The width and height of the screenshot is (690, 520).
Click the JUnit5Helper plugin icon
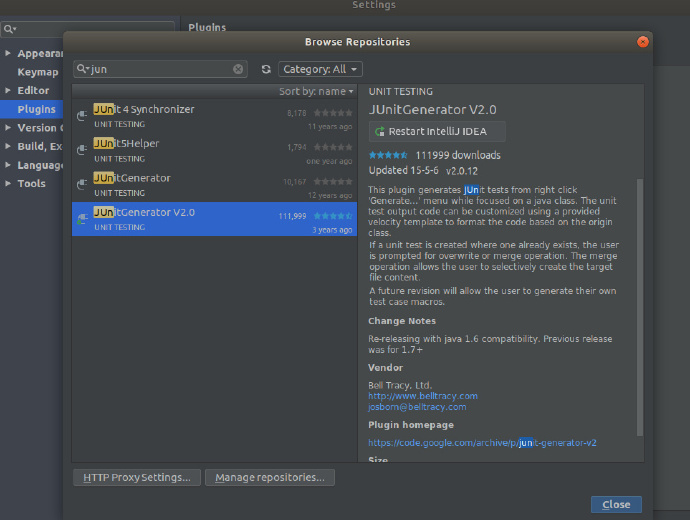[x=82, y=150]
